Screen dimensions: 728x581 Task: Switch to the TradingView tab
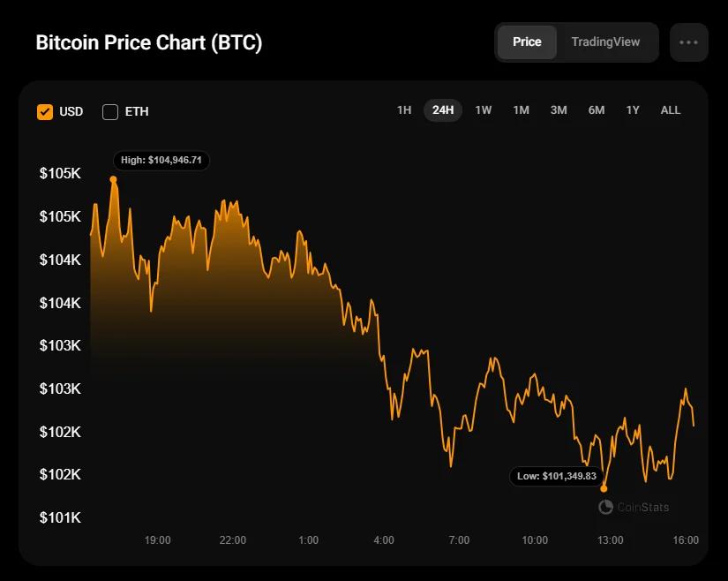(605, 42)
